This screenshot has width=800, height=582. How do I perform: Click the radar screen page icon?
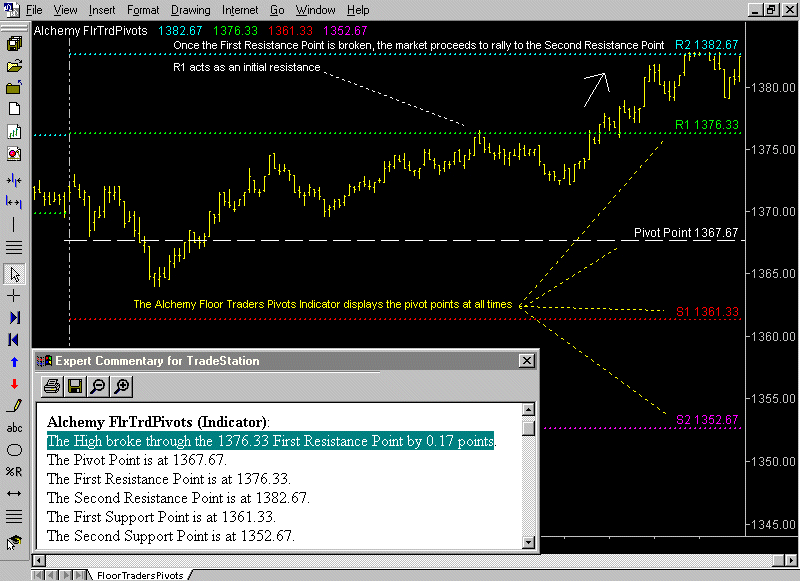[14, 154]
